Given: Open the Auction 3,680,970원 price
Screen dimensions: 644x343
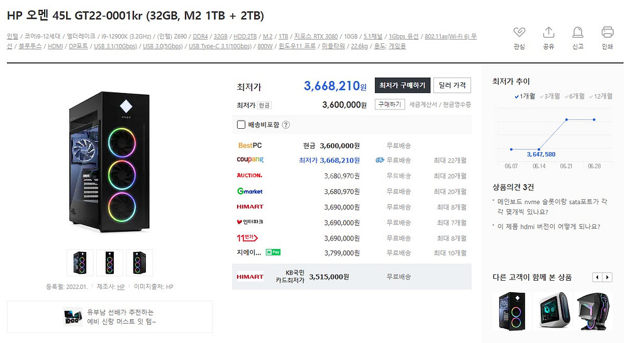Looking at the screenshot, I should click(x=342, y=176).
